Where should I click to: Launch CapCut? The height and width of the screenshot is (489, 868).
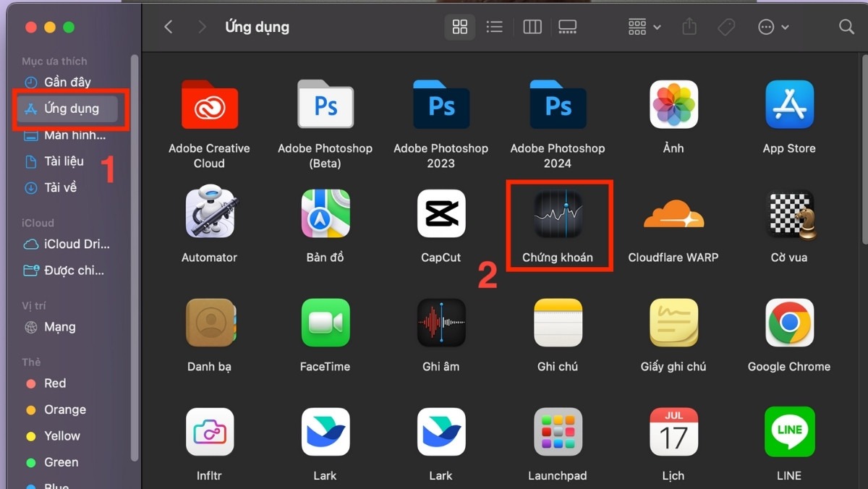point(441,213)
